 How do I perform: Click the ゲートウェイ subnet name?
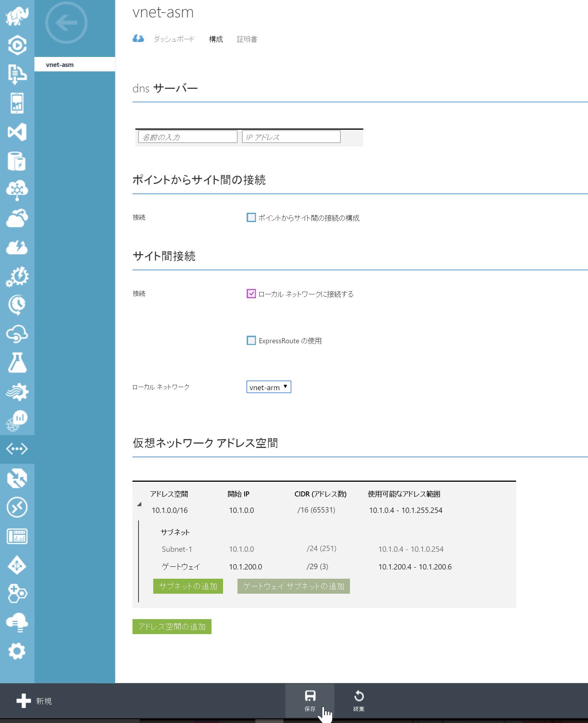coord(181,566)
